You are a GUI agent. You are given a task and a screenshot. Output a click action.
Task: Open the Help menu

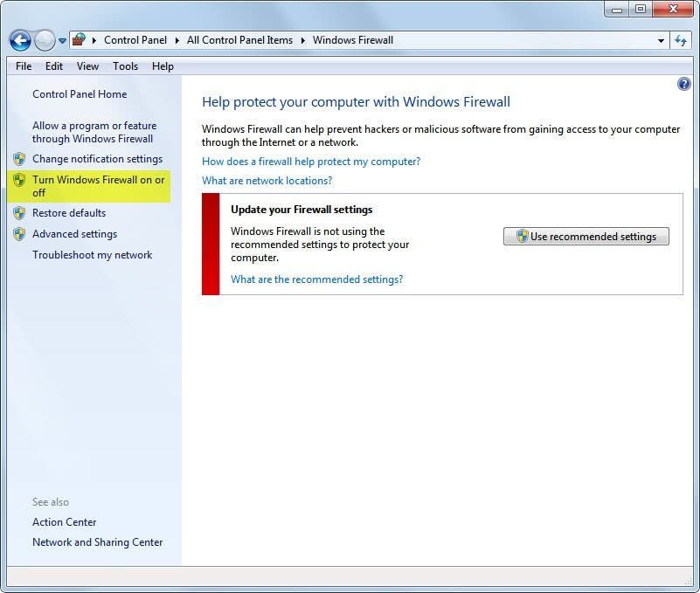(x=163, y=66)
